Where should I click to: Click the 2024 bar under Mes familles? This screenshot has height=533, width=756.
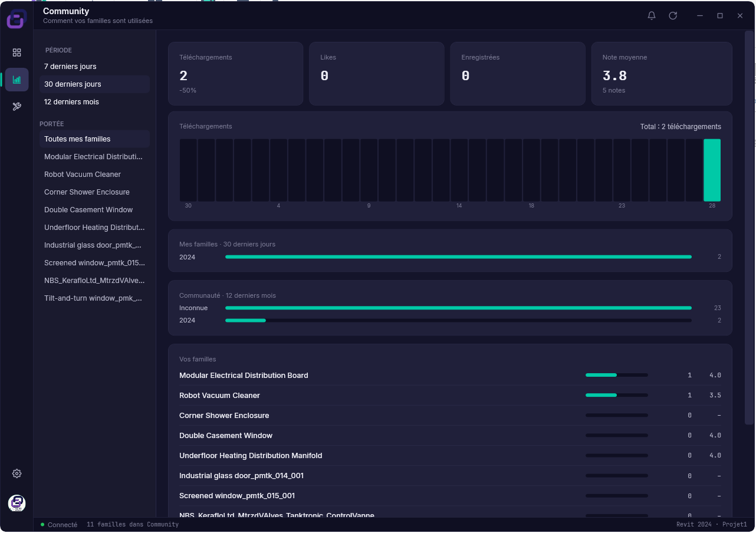tap(458, 257)
